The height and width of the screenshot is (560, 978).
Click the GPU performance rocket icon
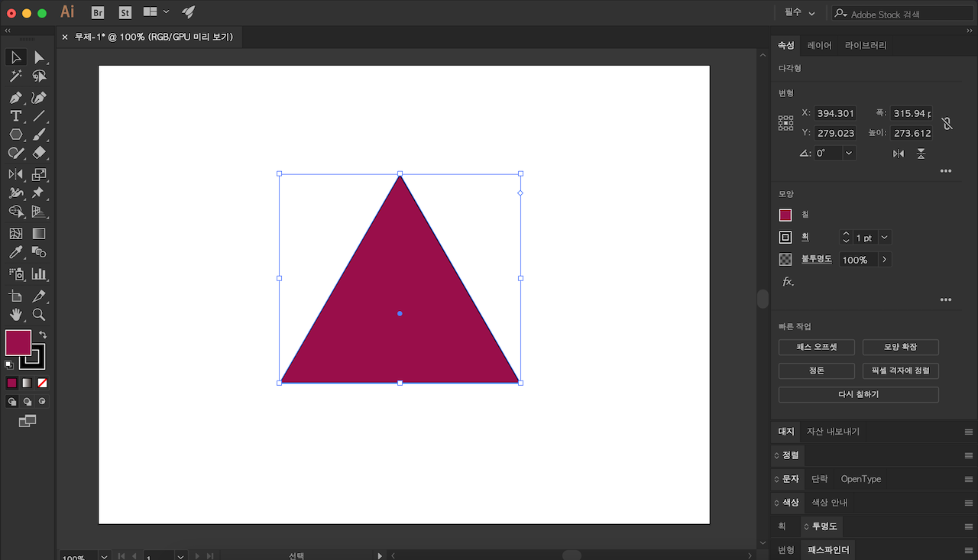[x=188, y=12]
